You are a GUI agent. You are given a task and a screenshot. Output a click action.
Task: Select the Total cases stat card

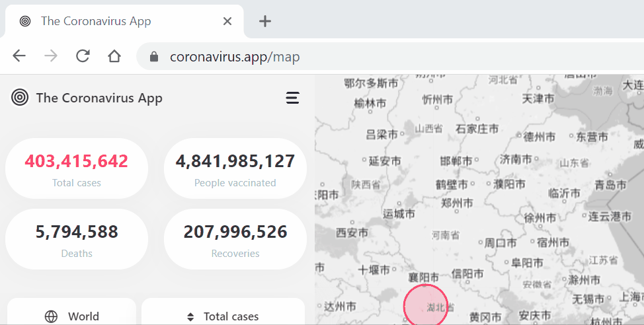[x=77, y=168]
